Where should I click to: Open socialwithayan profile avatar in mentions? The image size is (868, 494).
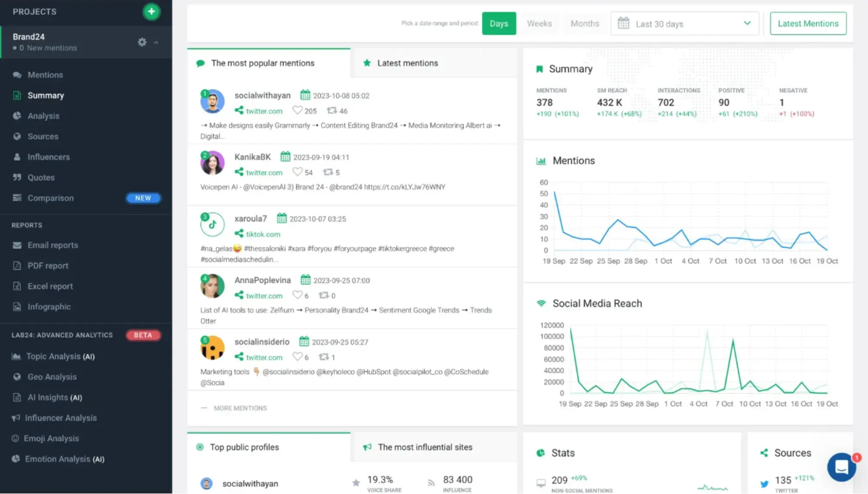click(212, 101)
